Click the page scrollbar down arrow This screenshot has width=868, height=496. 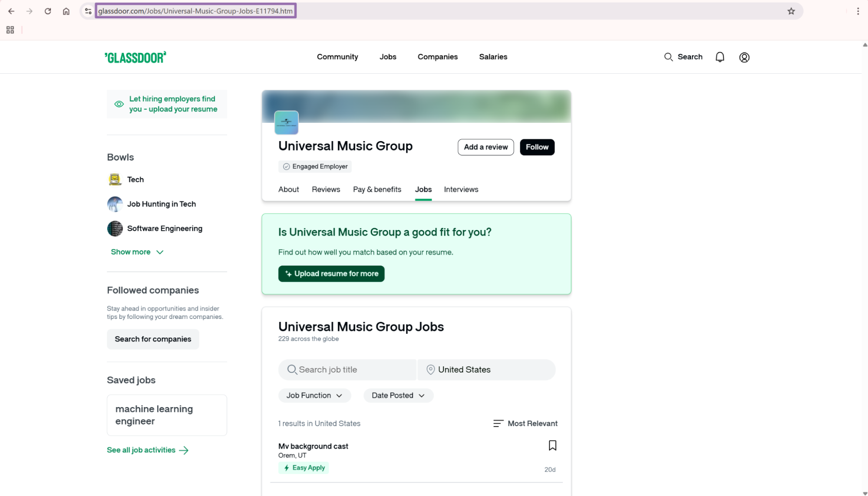[865, 493]
